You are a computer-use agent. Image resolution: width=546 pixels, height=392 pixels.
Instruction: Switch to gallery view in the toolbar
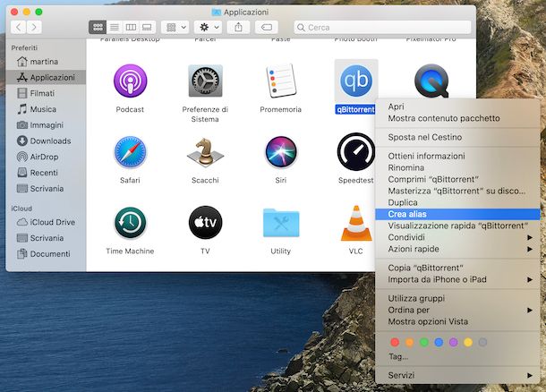147,27
